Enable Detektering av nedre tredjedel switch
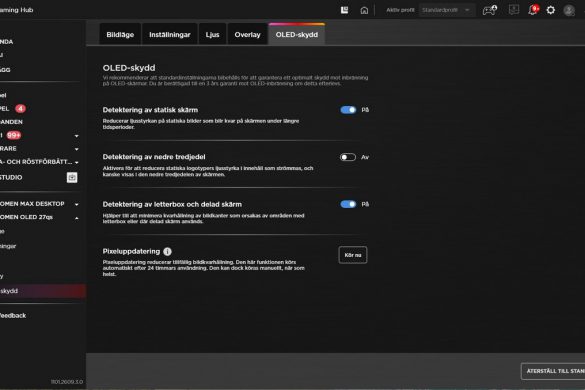The image size is (585, 390). (x=348, y=157)
